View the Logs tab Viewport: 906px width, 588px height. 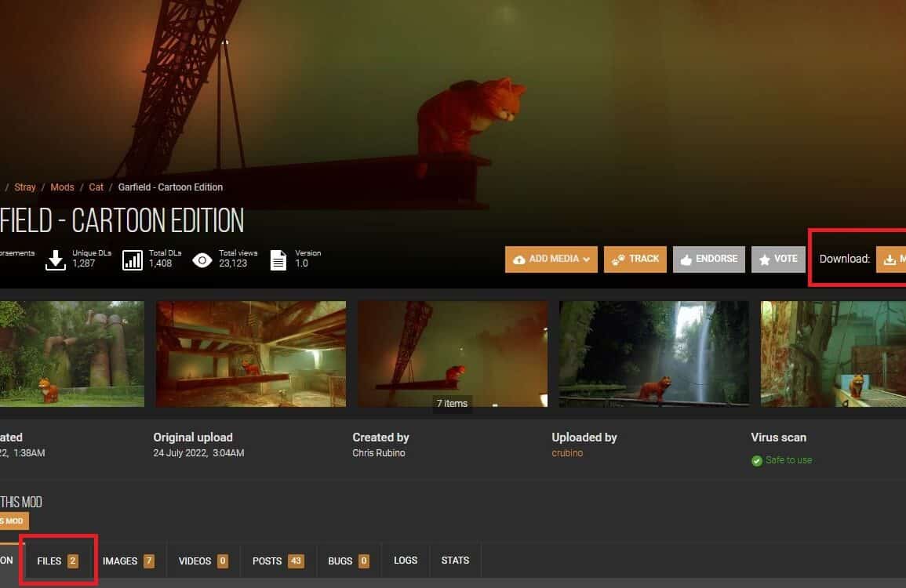point(405,561)
